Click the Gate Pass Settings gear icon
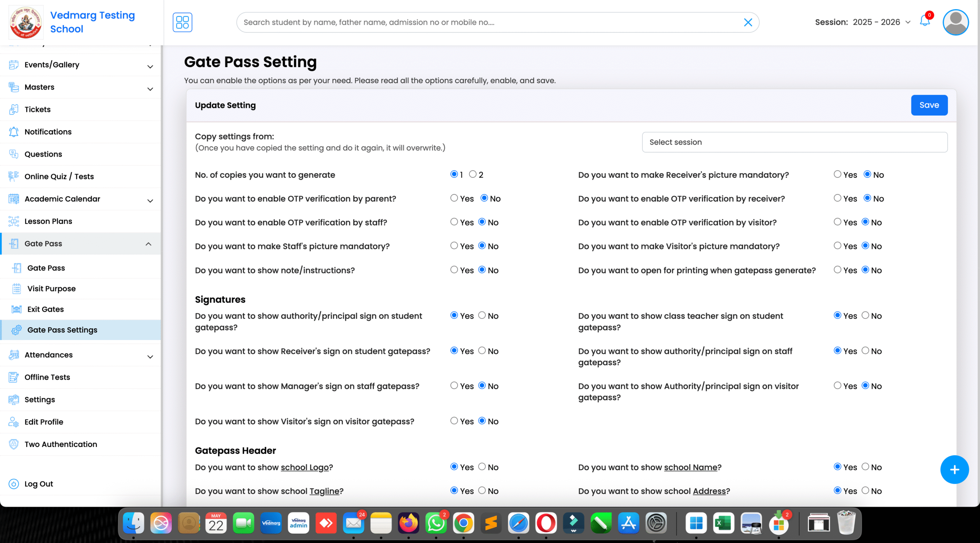Screen dimensions: 980x543 16,330
